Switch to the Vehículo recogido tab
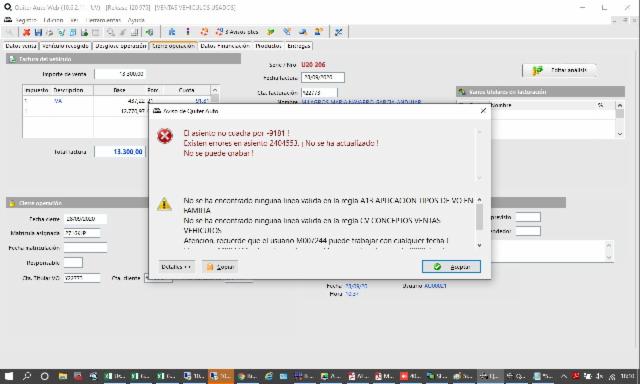 (x=65, y=46)
